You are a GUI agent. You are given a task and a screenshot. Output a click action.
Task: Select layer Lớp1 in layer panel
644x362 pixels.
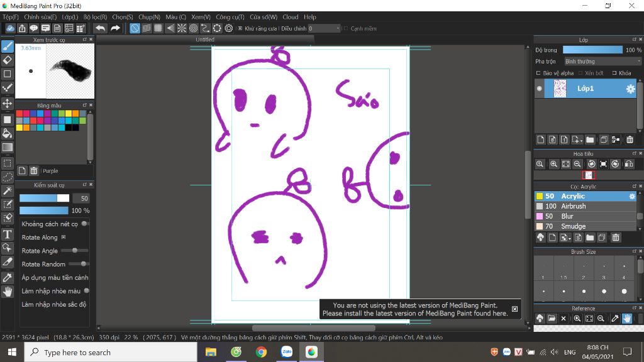(x=586, y=89)
